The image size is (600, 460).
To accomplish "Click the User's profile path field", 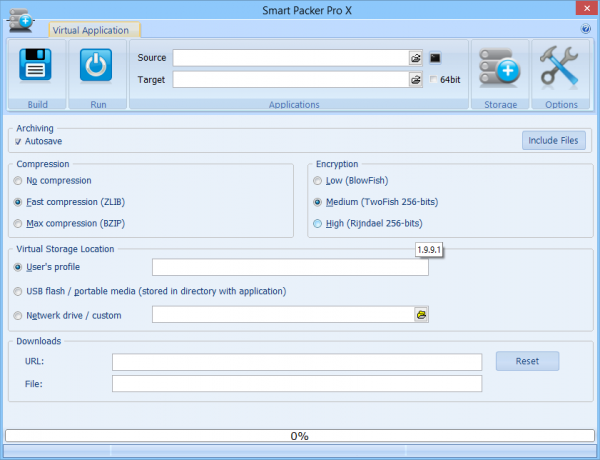I will [290, 267].
